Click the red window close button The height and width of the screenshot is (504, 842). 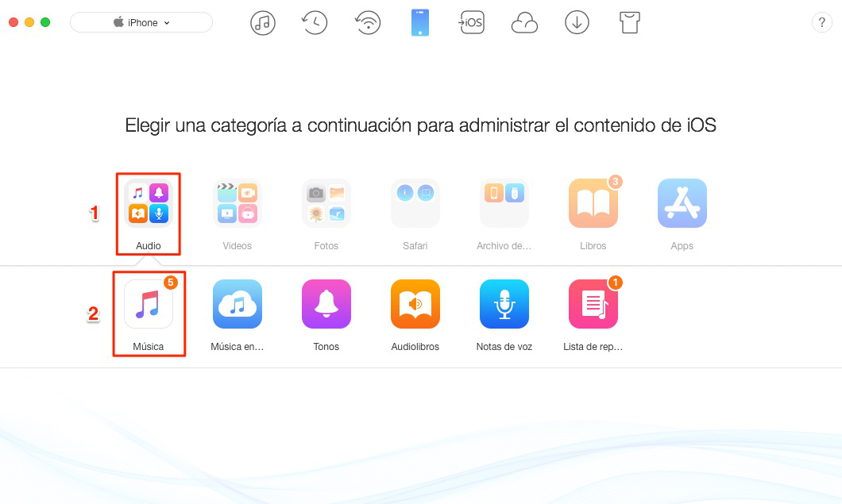pos(14,22)
